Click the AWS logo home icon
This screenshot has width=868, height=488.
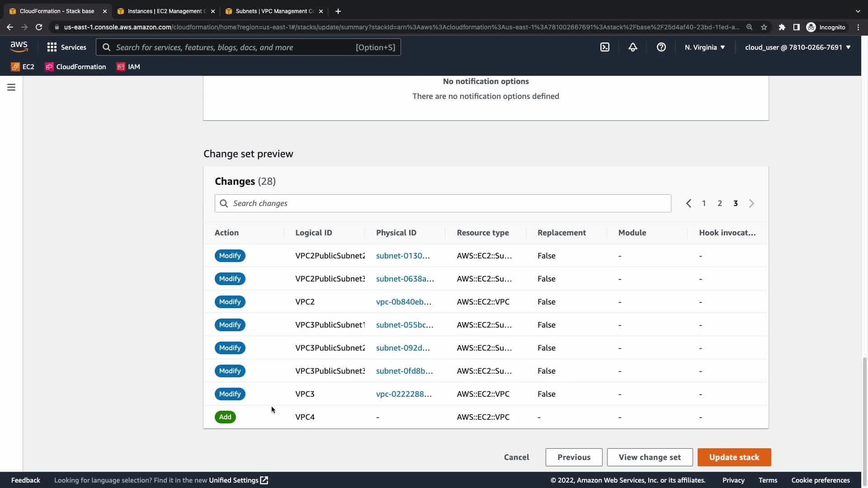[x=19, y=47]
